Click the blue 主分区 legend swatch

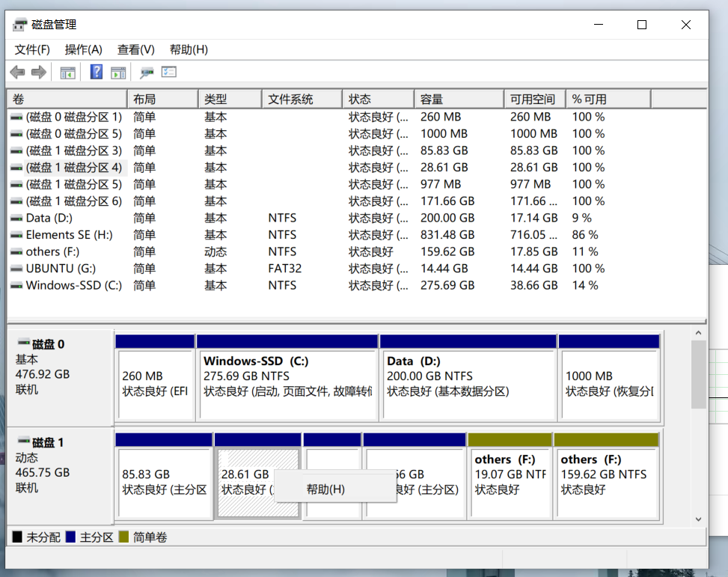70,537
